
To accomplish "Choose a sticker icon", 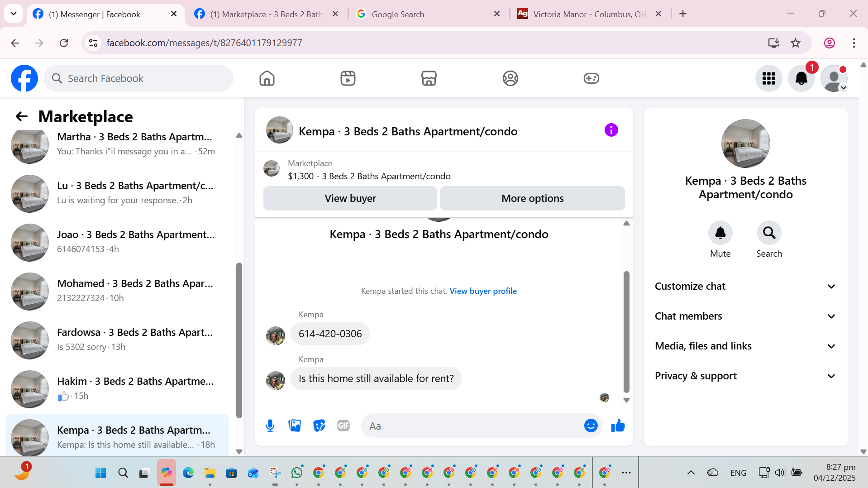I will click(x=319, y=426).
